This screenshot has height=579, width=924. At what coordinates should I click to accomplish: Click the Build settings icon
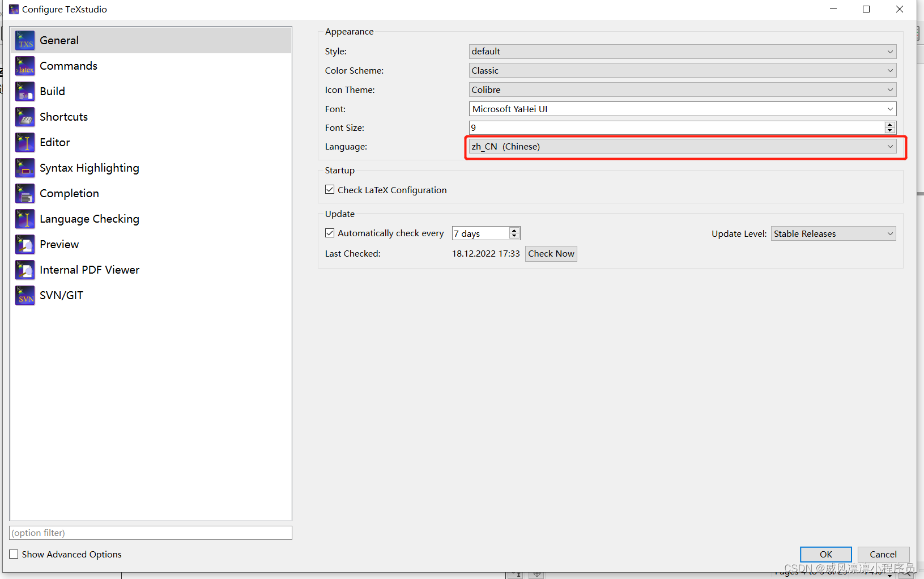point(25,91)
